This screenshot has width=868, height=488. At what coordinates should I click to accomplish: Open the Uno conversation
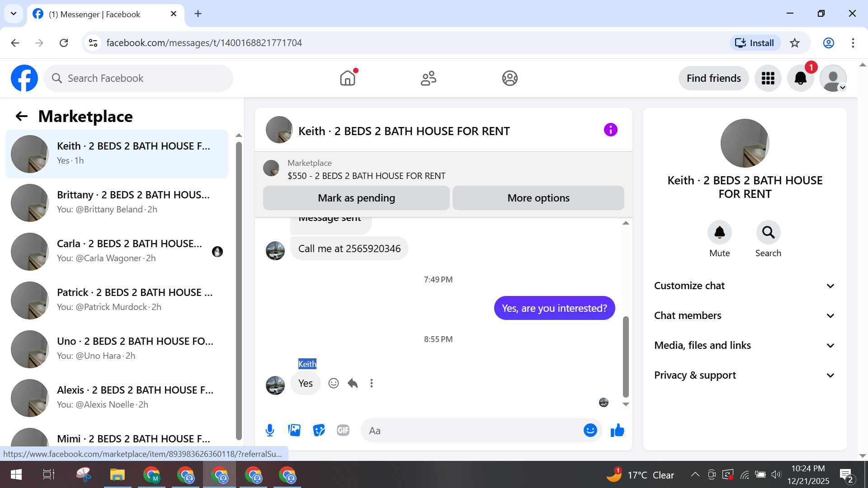click(x=117, y=349)
